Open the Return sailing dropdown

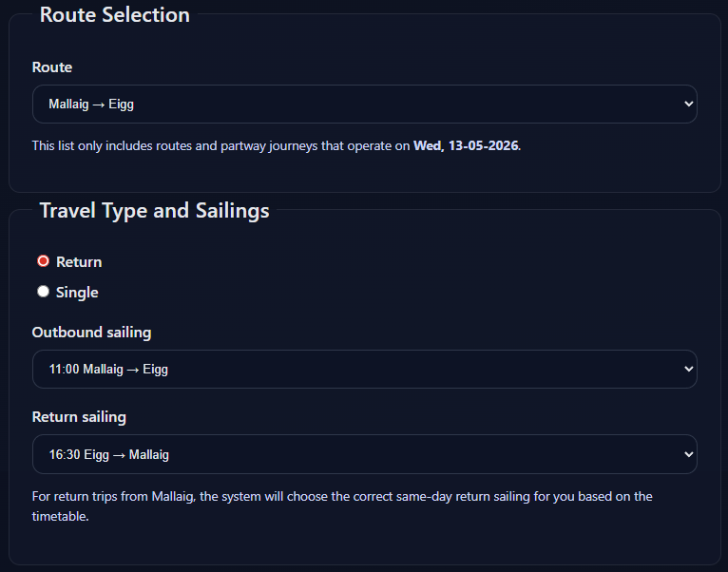point(364,454)
